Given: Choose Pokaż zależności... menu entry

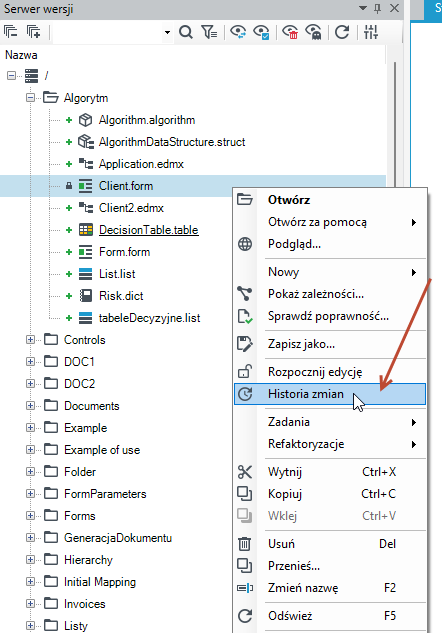Looking at the screenshot, I should click(x=330, y=294).
